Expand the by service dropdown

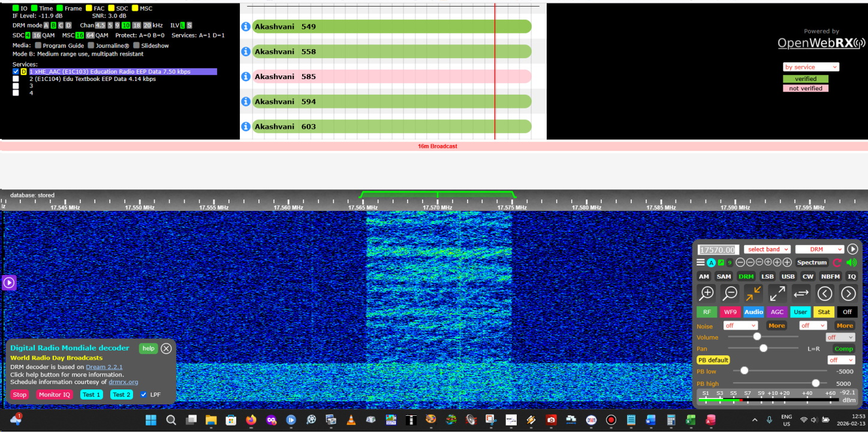click(x=810, y=67)
